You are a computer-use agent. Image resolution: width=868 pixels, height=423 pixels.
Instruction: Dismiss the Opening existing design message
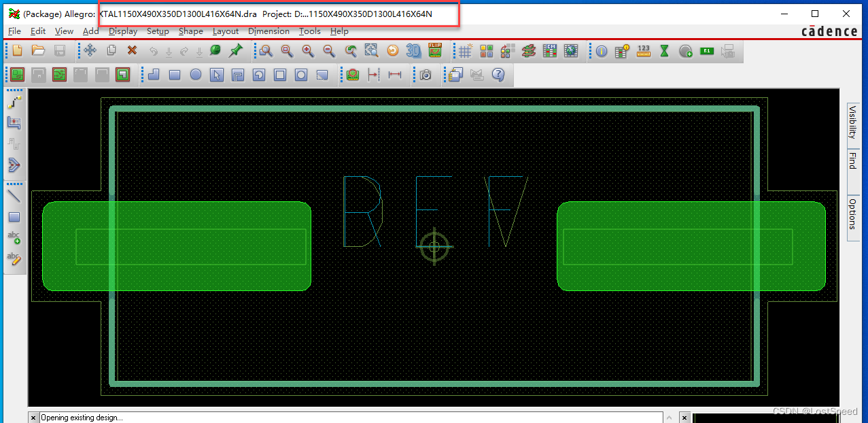coord(33,417)
